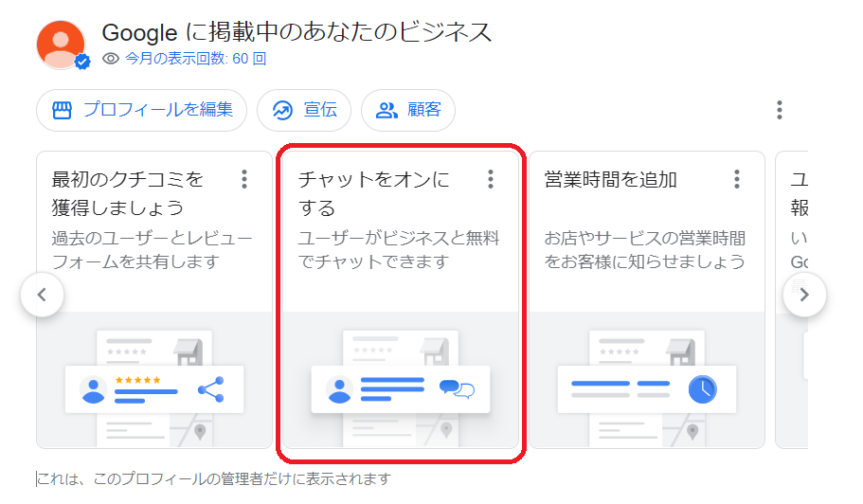Click the 今月の表示回数: 60 回 link
Viewport: 863px width, 504px height.
coord(195,59)
